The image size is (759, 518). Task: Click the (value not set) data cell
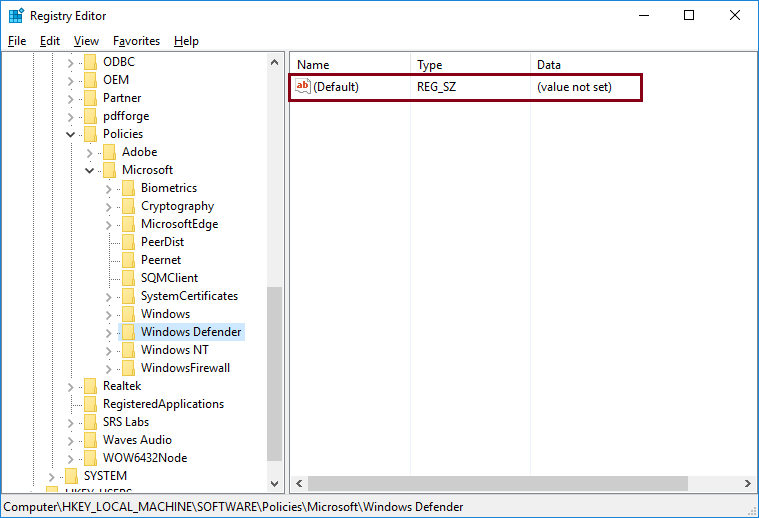point(574,87)
